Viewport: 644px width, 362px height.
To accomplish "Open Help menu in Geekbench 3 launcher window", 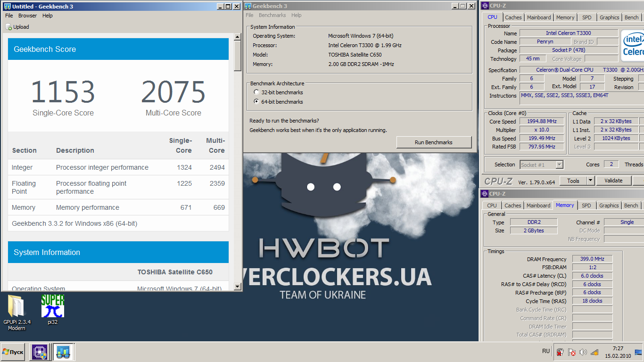I will click(296, 15).
